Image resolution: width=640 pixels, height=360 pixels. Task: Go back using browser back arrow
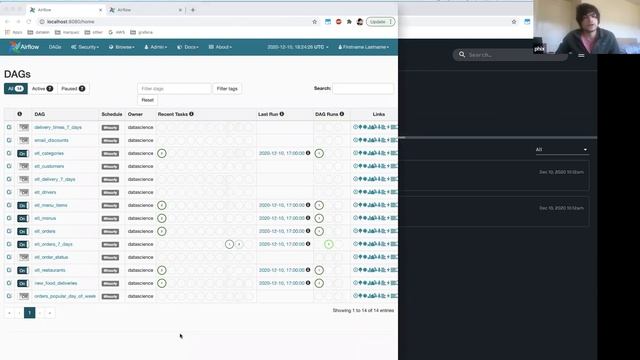(x=7, y=22)
